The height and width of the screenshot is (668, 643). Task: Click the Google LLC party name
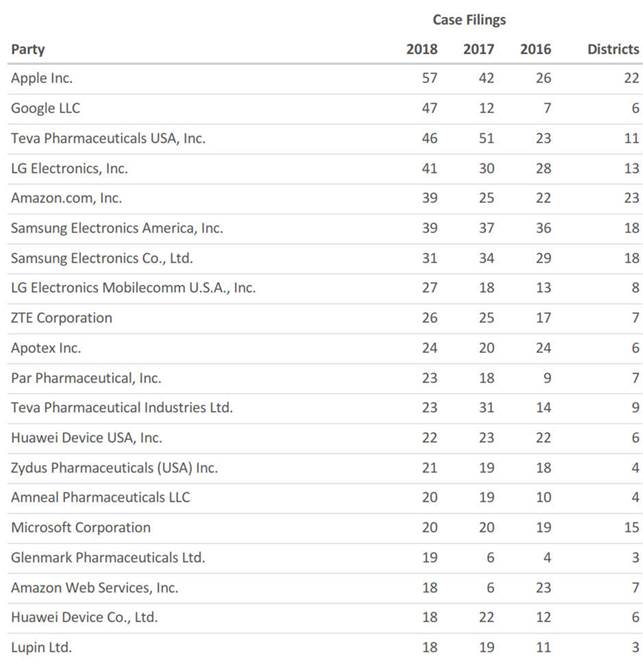46,109
